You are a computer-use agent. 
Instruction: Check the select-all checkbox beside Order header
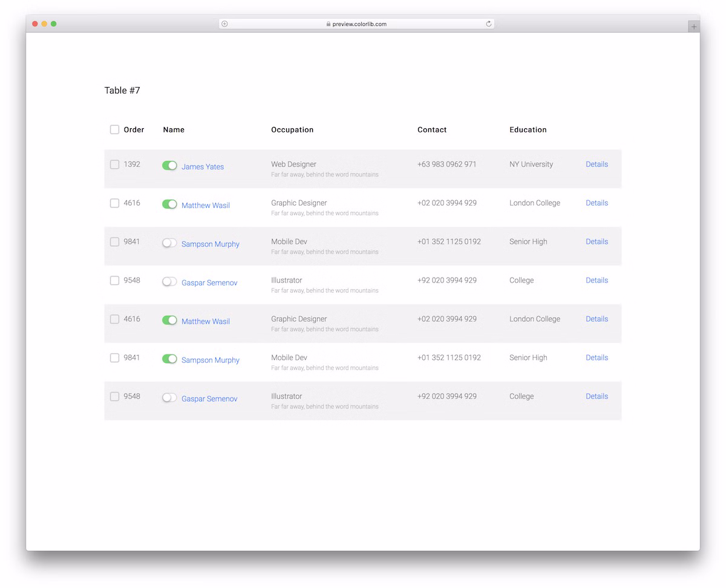coord(114,129)
